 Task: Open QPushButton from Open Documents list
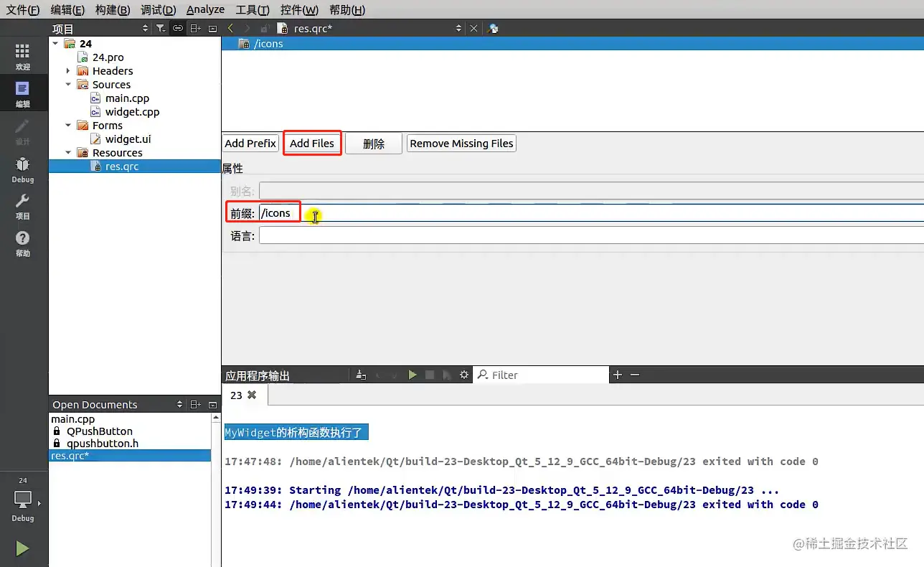coord(100,431)
